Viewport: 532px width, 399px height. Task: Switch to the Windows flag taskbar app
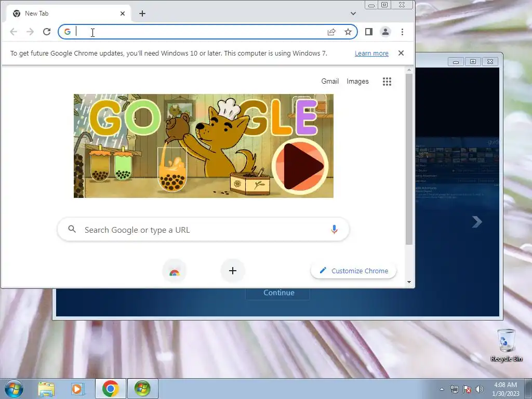tap(142, 389)
